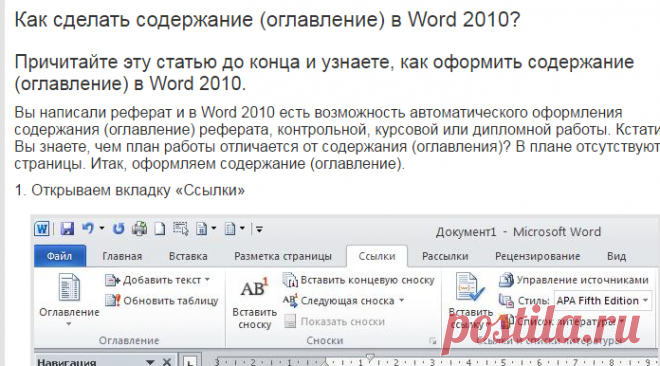Image resolution: width=660 pixels, height=366 pixels.
Task: Save the document with the floppy disk icon
Action: 67,229
